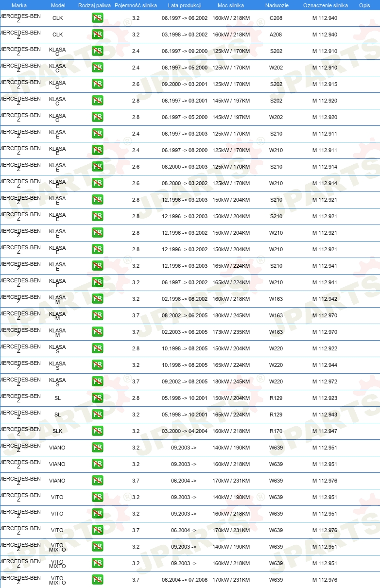Viewport: 380px width, 588px height.
Task: Click the petrol fuel icon in CLK A208 row
Action: point(97,35)
